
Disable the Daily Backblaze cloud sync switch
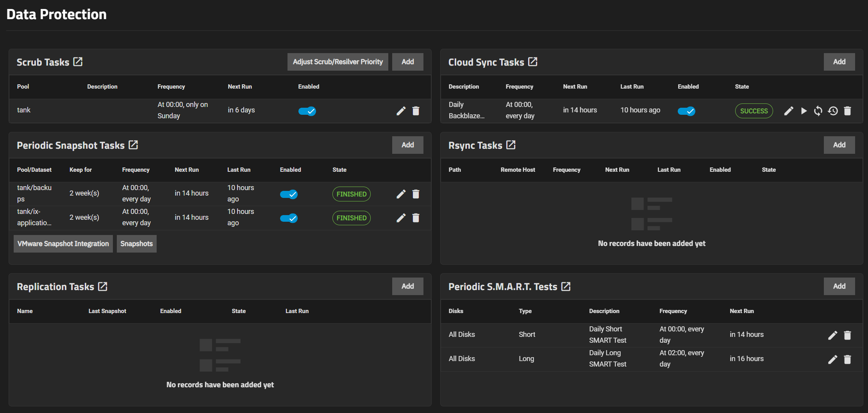click(687, 111)
